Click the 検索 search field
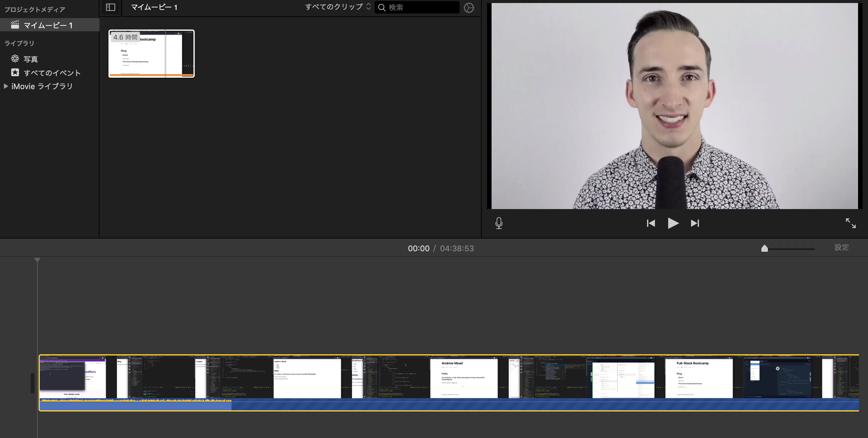The image size is (868, 438). pos(421,8)
